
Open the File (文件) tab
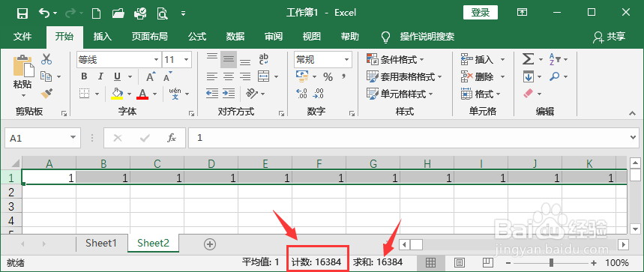click(22, 37)
